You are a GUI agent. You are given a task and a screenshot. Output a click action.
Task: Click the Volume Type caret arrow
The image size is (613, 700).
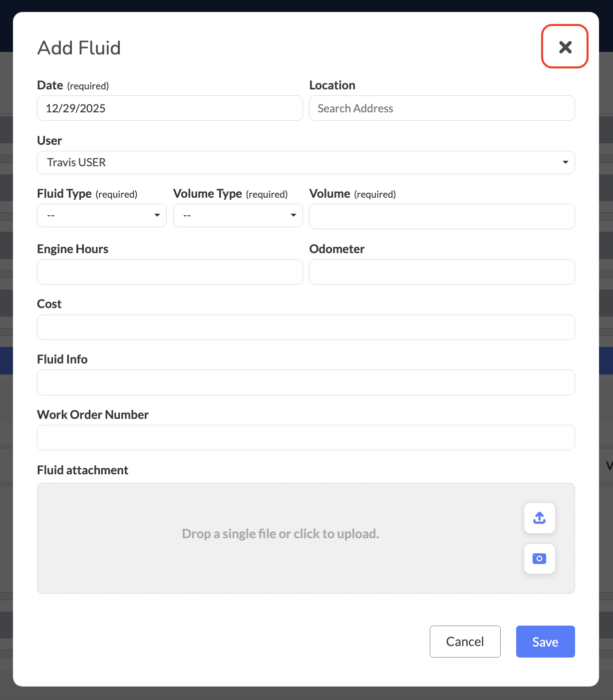click(x=293, y=215)
